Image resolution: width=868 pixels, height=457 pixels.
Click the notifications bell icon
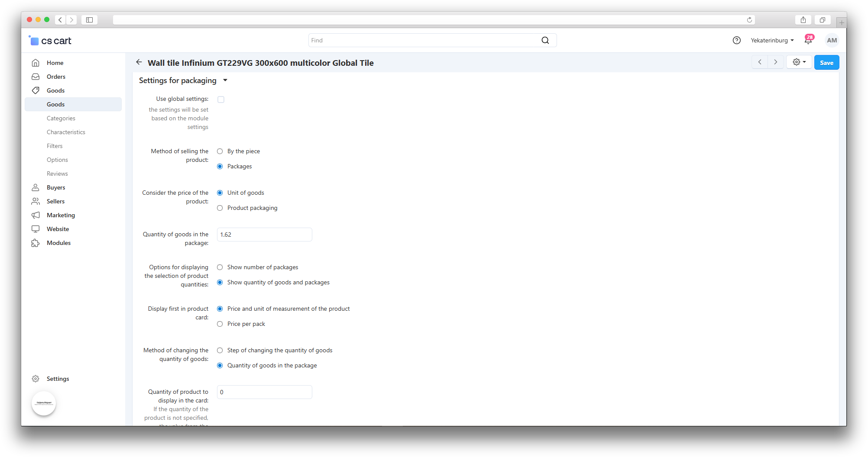tap(808, 41)
